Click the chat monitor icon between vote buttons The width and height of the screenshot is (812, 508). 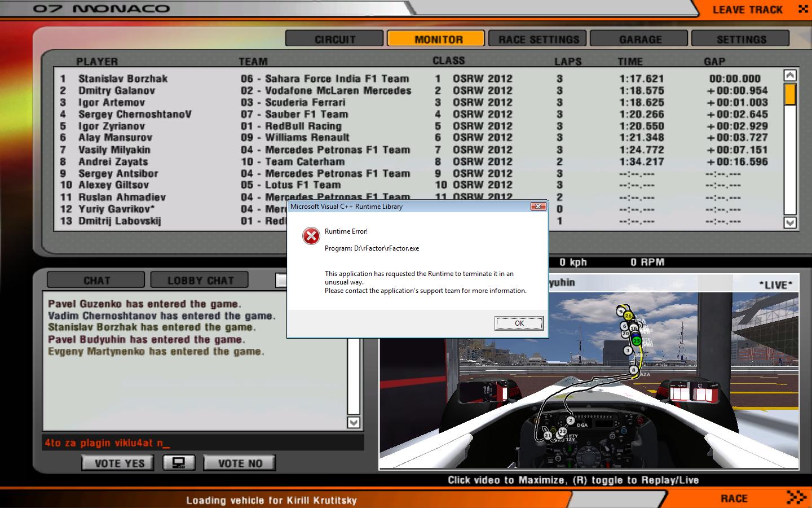point(179,463)
